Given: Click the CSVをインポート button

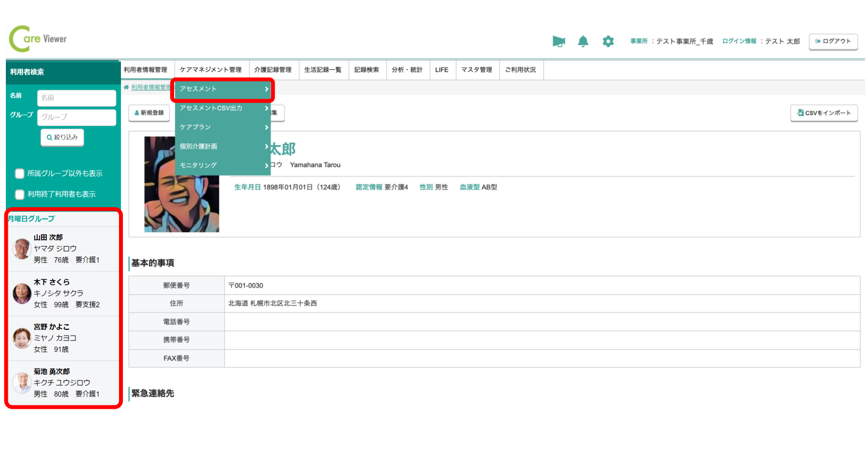Looking at the screenshot, I should pyautogui.click(x=824, y=113).
